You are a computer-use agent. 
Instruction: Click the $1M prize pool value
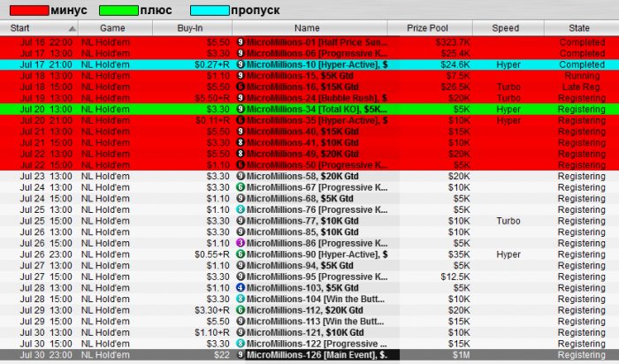[461, 355]
